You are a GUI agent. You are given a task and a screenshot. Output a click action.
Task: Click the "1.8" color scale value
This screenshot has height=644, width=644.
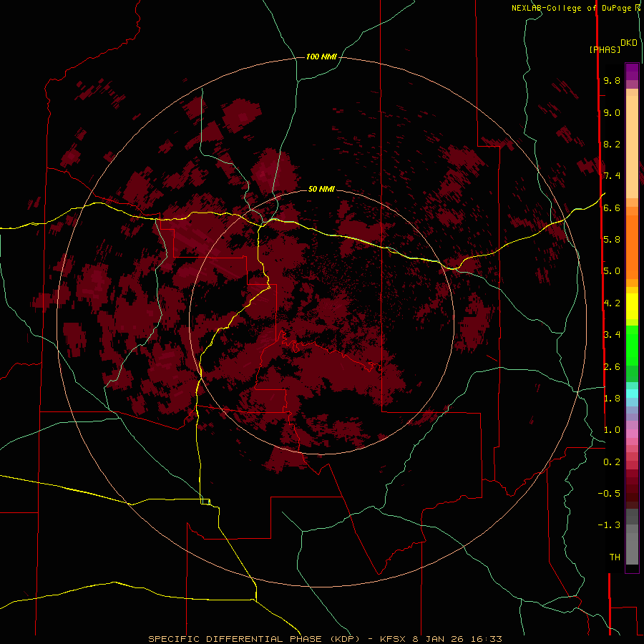pyautogui.click(x=612, y=399)
